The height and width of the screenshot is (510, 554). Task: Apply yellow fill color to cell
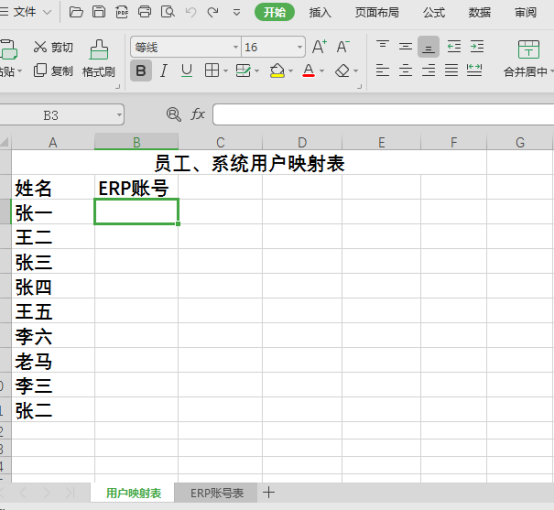277,70
